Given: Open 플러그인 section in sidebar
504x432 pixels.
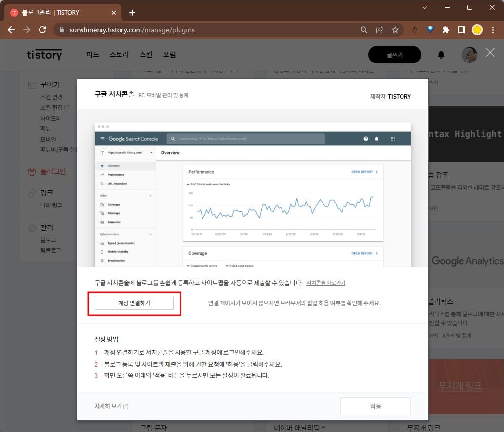Looking at the screenshot, I should click(x=53, y=171).
